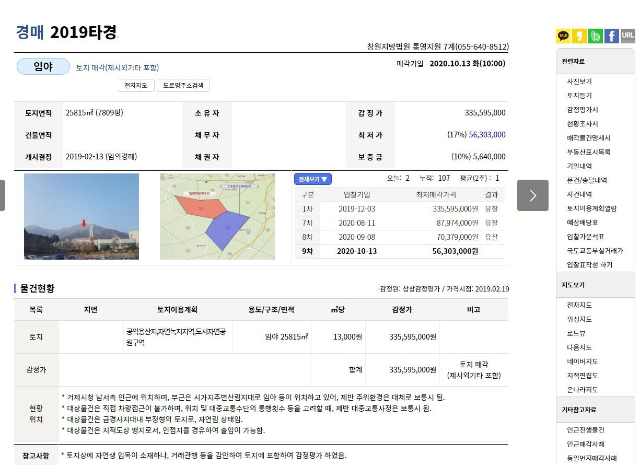
Task: Share via KakaoTalk icon
Action: tap(563, 36)
